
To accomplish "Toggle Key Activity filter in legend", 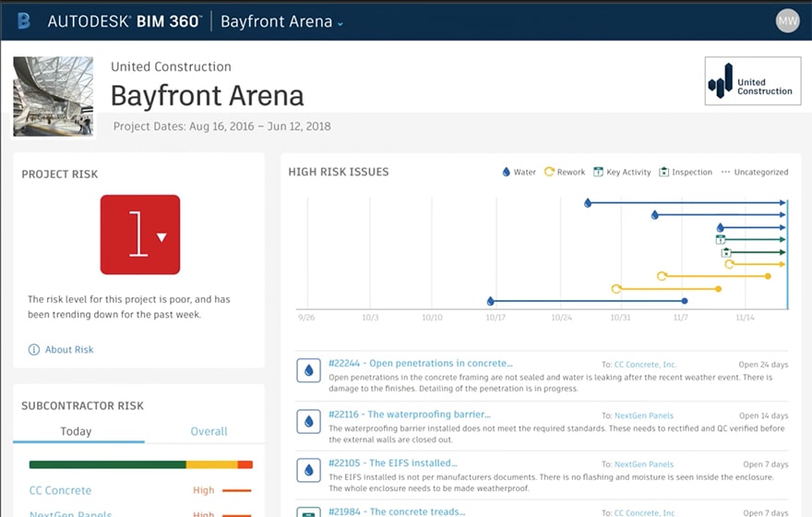I will (622, 172).
